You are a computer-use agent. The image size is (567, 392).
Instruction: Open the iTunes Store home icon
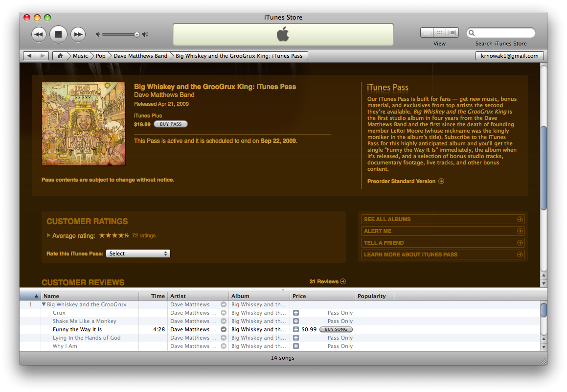click(x=60, y=56)
